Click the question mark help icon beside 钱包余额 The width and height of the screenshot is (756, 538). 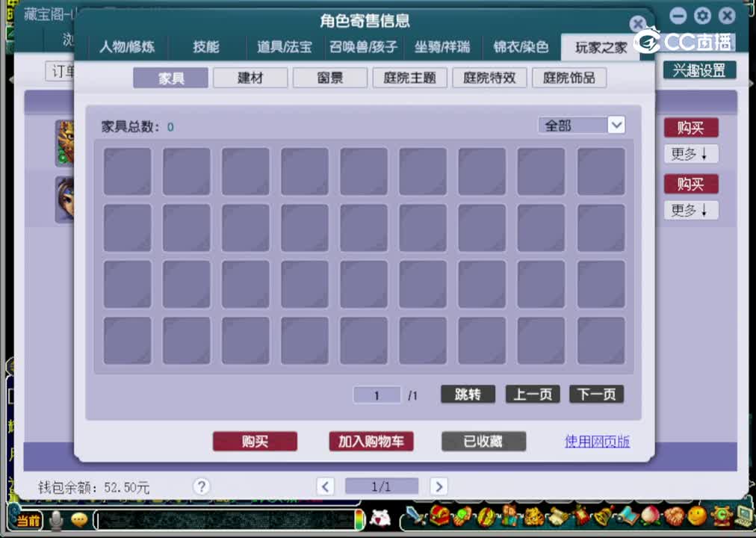(x=201, y=486)
